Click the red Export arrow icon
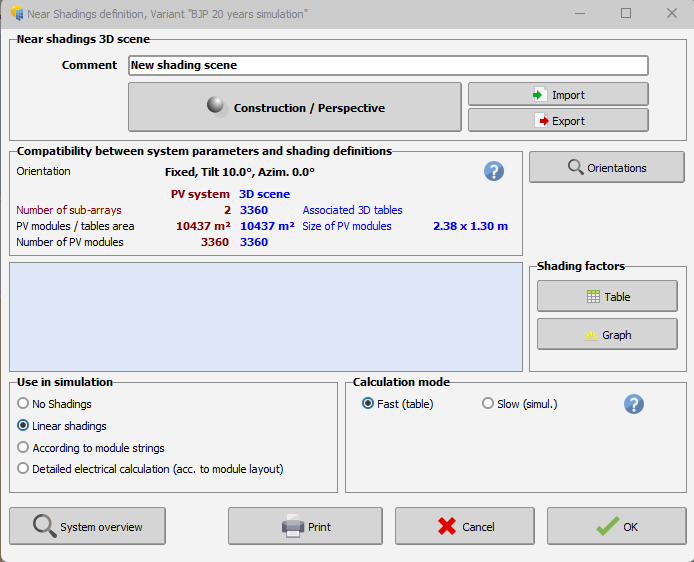The height and width of the screenshot is (562, 694). 541,121
